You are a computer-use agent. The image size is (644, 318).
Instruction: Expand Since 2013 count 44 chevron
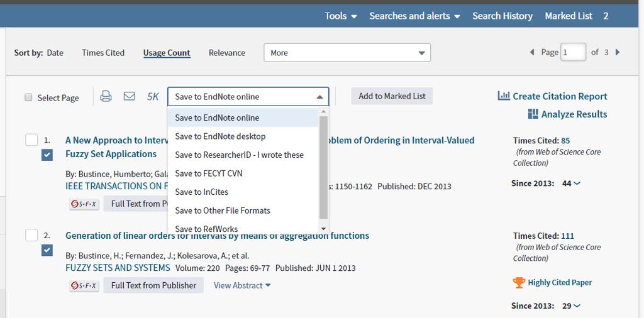577,184
